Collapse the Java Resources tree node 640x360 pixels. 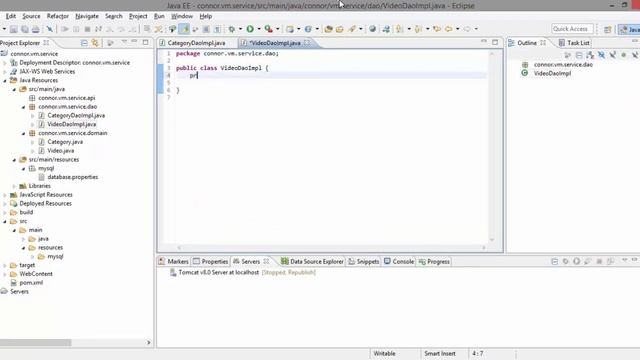(5, 80)
